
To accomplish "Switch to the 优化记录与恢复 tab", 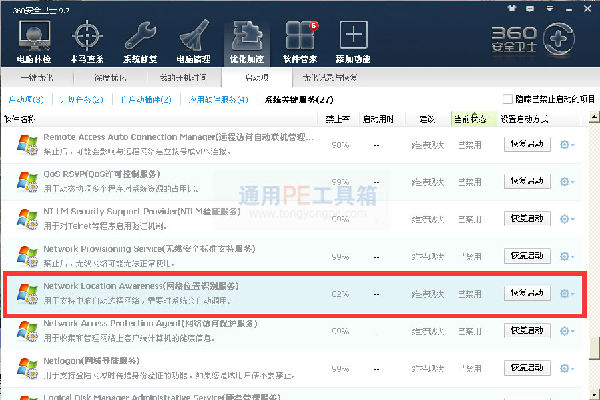I will [329, 78].
